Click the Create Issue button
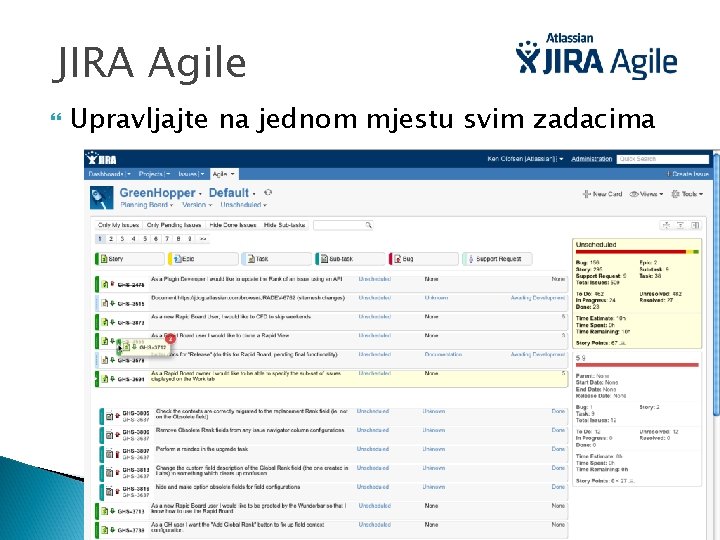 pyautogui.click(x=688, y=174)
